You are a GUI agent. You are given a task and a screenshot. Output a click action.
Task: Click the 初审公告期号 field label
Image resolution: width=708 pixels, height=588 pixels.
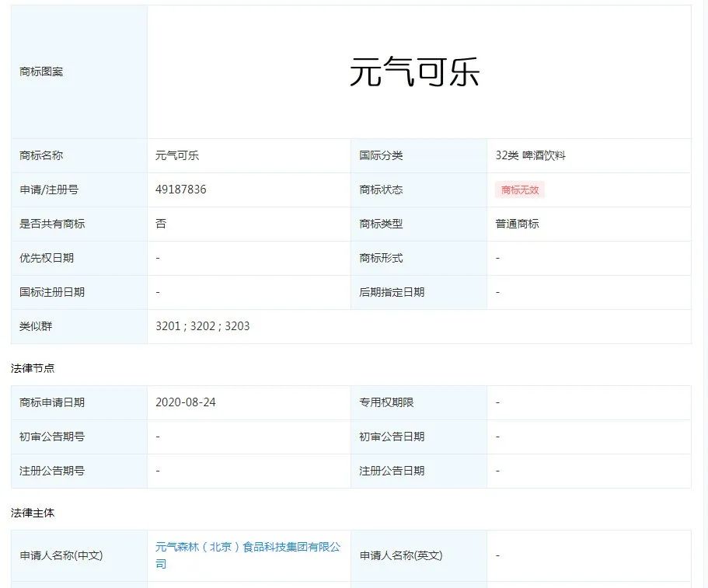pos(52,437)
